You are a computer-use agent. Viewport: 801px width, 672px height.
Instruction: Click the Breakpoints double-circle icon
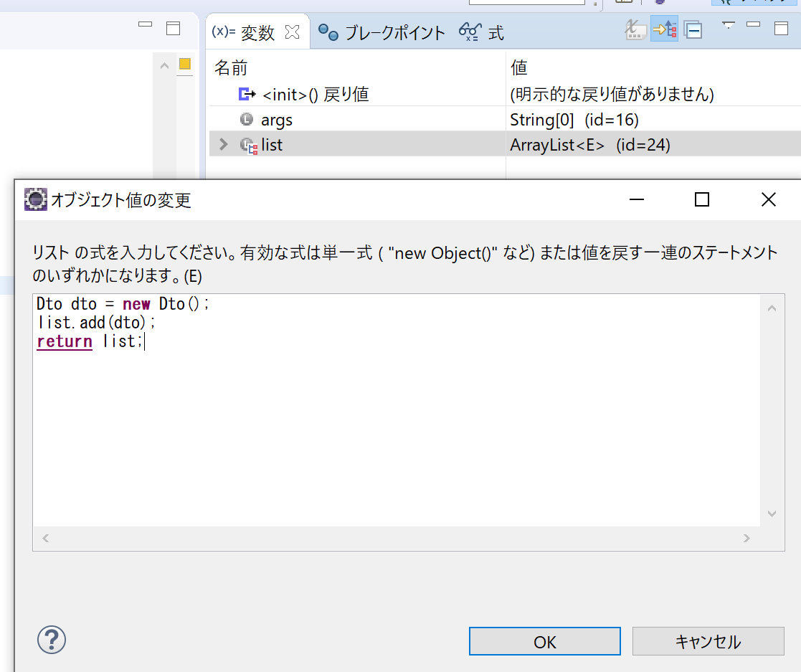pos(329,32)
